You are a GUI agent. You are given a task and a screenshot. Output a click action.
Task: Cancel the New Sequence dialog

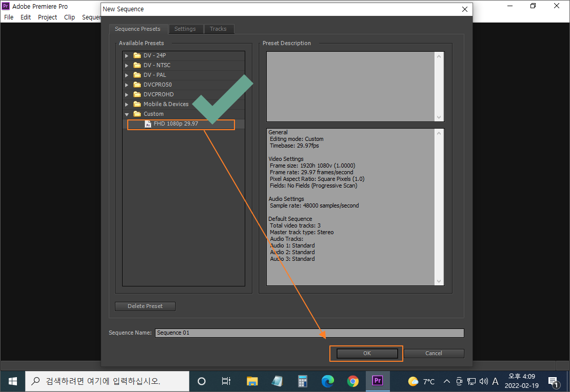point(434,353)
